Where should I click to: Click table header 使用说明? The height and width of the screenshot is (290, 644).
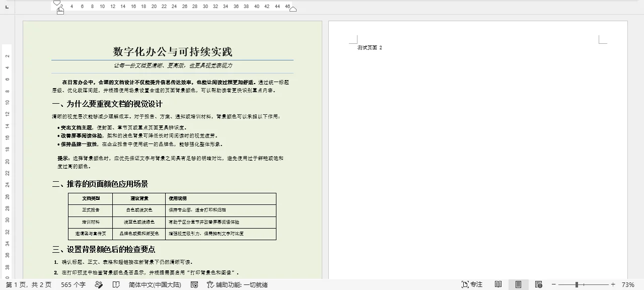point(177,198)
